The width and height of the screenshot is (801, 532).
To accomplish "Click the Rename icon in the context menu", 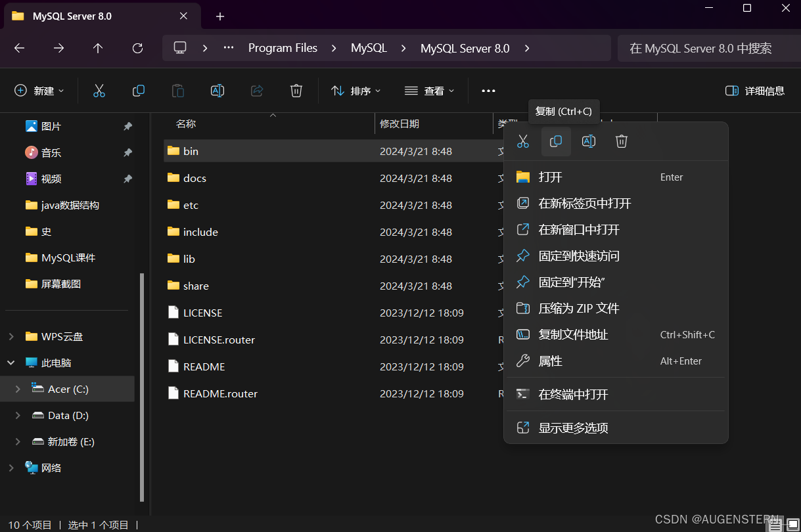I will click(589, 141).
